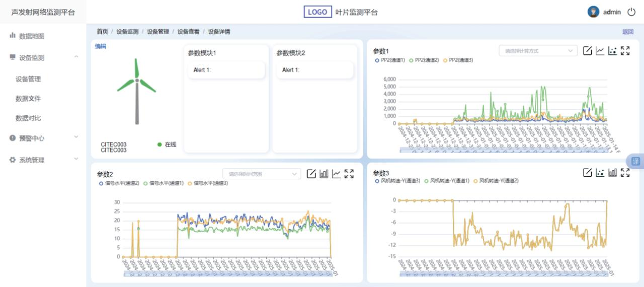Open the edit icon in 参数3 panel
The image size is (644, 287).
coord(587,173)
